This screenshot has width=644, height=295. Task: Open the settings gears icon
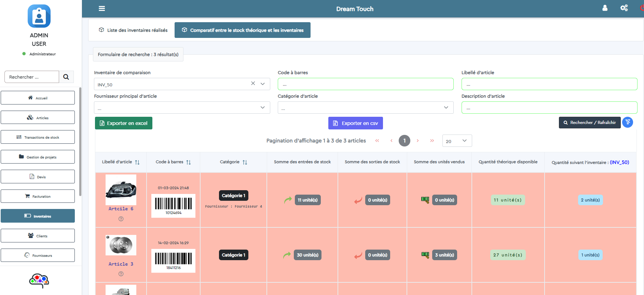(x=624, y=8)
